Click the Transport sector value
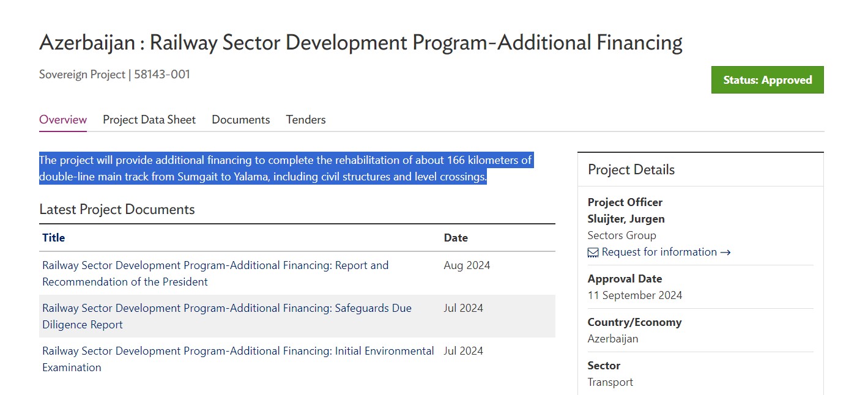868x395 pixels. (610, 382)
